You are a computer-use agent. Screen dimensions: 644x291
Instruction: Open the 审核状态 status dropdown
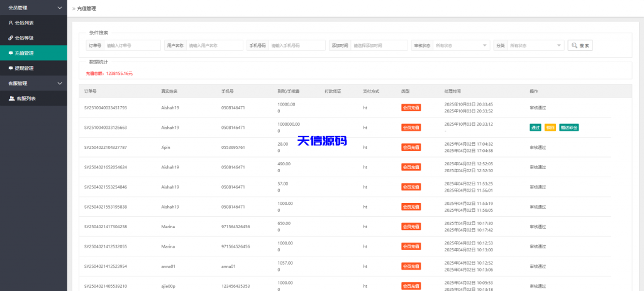pyautogui.click(x=462, y=45)
